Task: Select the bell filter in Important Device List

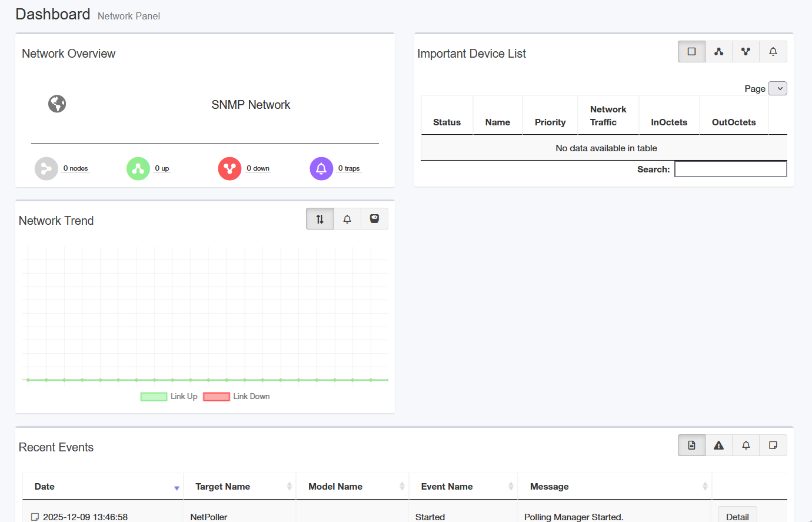Action: [x=773, y=52]
